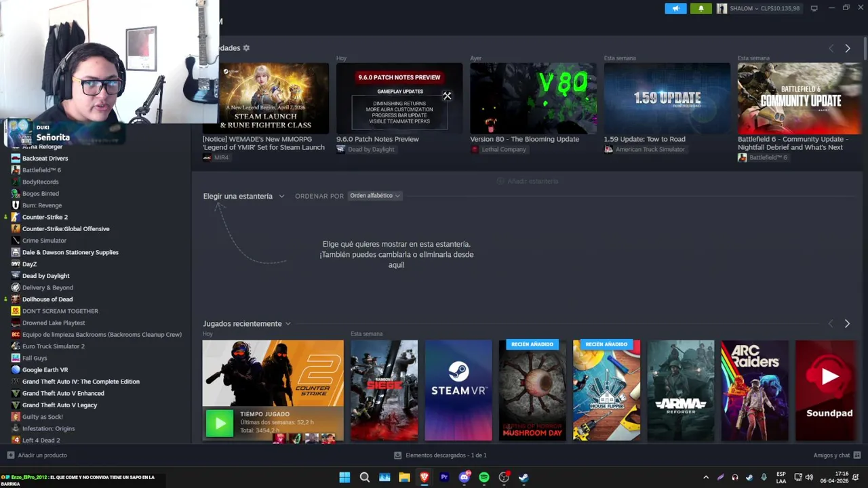This screenshot has height=488, width=868.
Task: Open Legend of YMIR Steam Launch news
Action: [265, 98]
